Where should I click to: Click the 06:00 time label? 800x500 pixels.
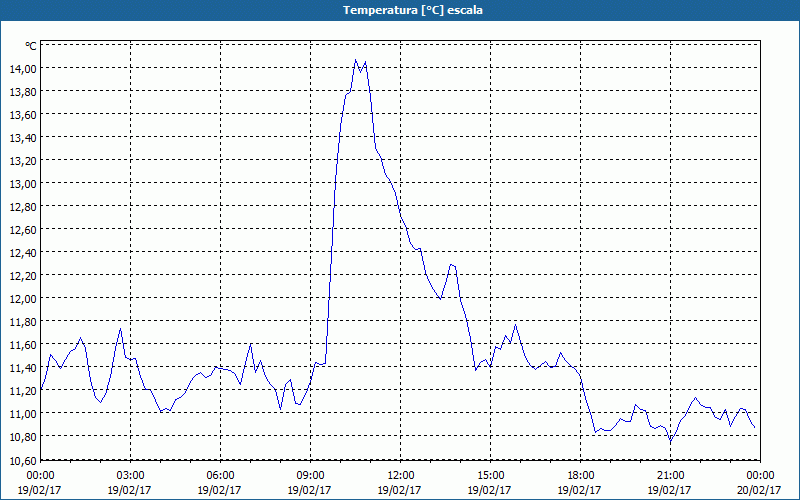point(220,476)
